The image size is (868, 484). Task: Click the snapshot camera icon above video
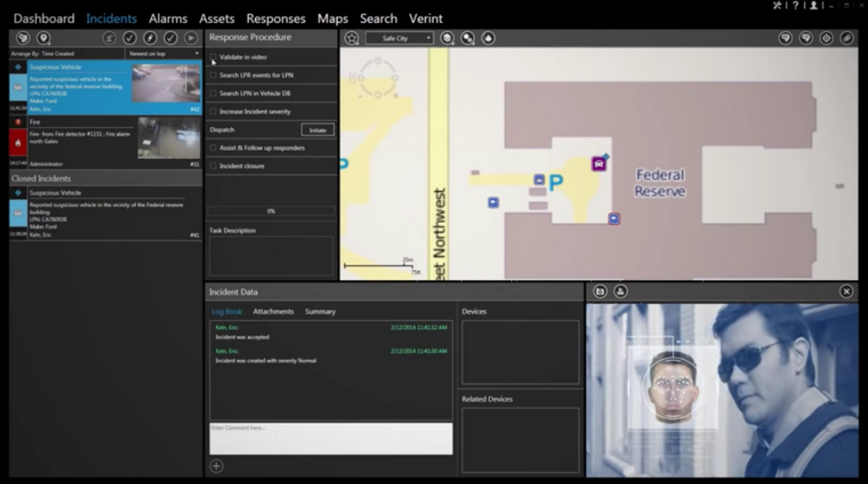[600, 291]
